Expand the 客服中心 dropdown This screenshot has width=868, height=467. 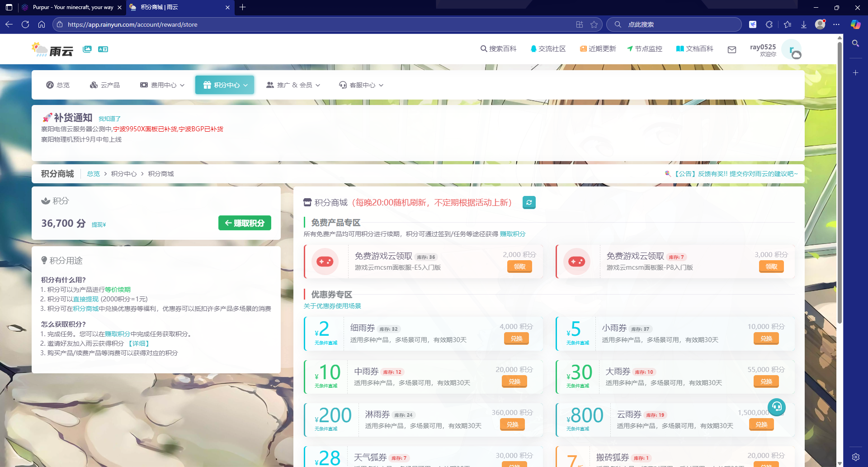click(x=361, y=85)
